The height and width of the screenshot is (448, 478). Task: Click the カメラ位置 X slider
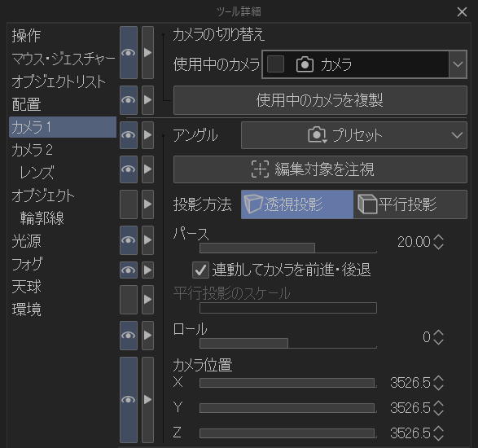point(288,383)
